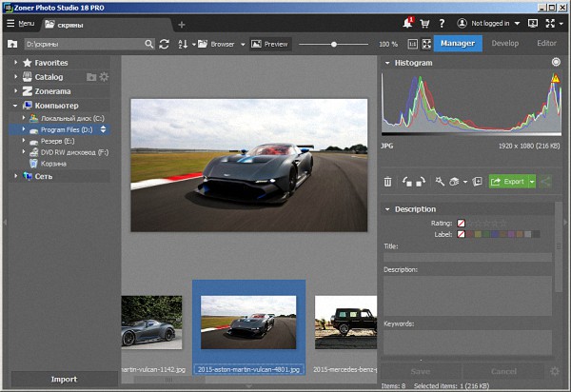571x392 pixels.
Task: Clear label with the no-label box
Action: point(462,234)
